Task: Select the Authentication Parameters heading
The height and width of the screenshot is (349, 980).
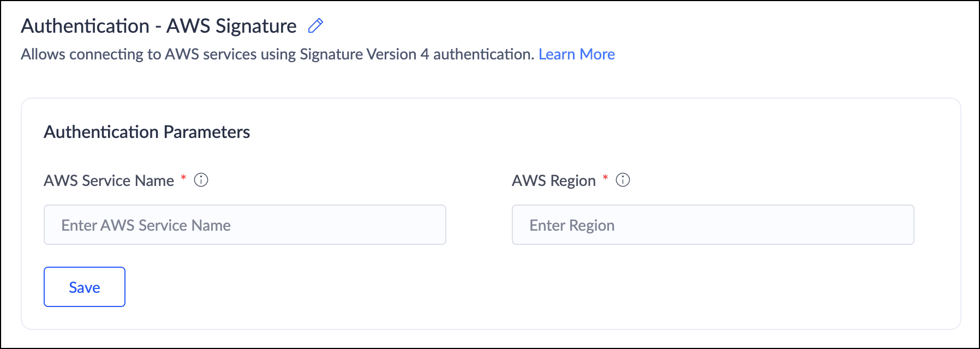Action: click(x=147, y=132)
